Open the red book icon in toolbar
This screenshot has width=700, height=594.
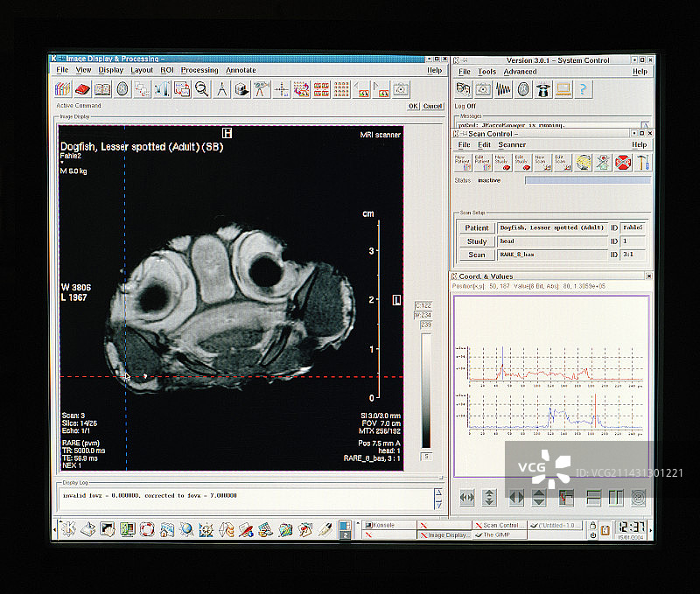tap(82, 88)
